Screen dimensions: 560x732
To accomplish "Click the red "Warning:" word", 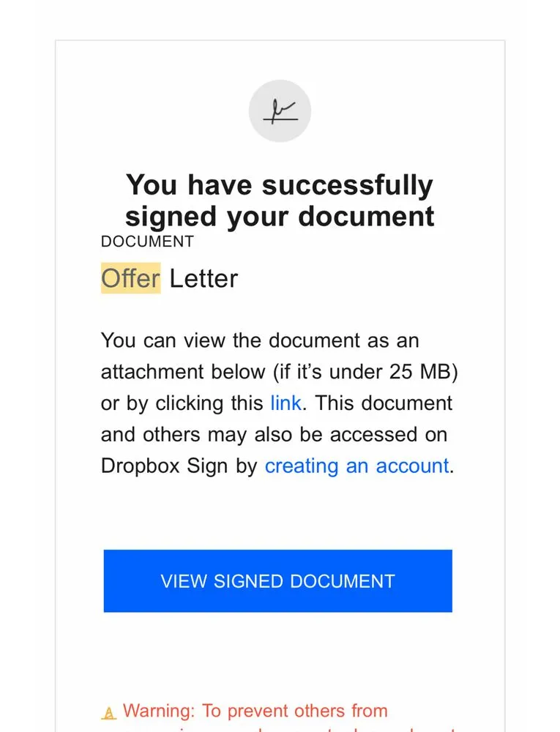I will tap(160, 711).
